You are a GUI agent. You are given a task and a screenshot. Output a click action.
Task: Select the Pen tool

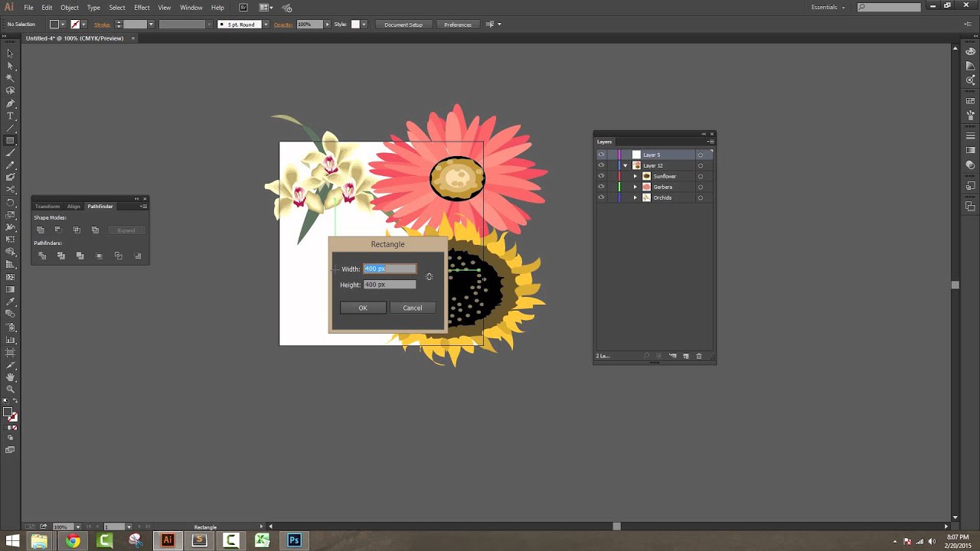click(x=10, y=103)
